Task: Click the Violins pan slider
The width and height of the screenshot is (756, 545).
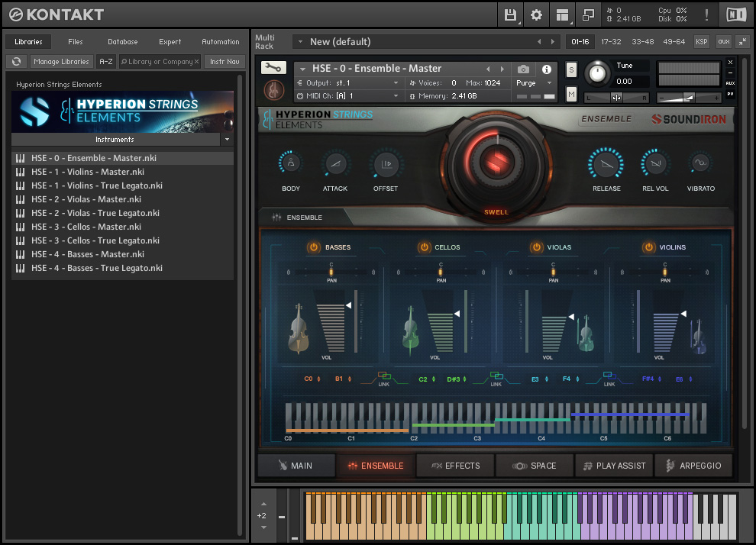Action: point(665,272)
